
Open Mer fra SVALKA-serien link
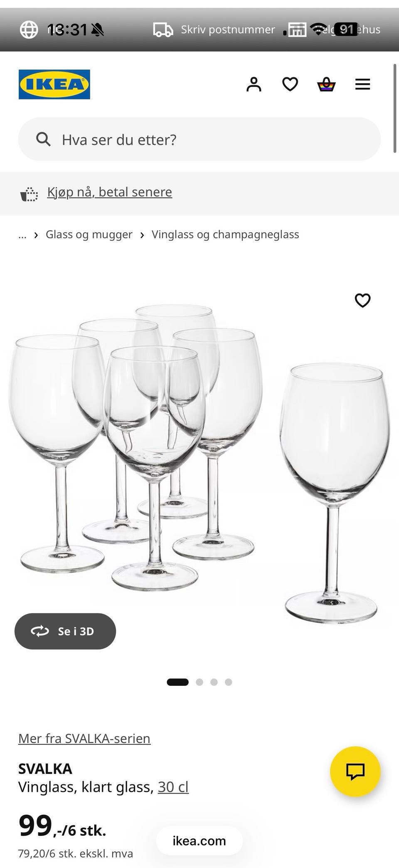(84, 739)
